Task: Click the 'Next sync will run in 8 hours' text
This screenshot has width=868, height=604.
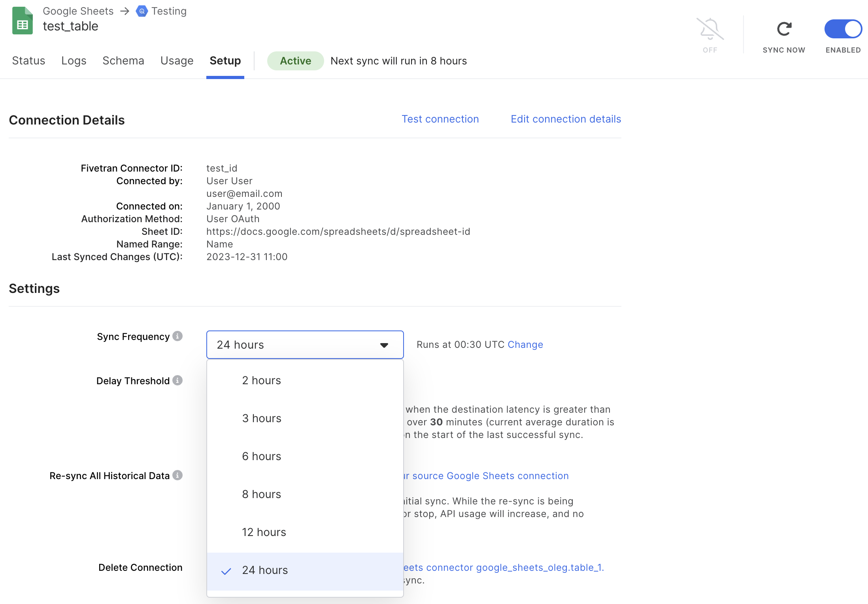Action: [x=399, y=61]
